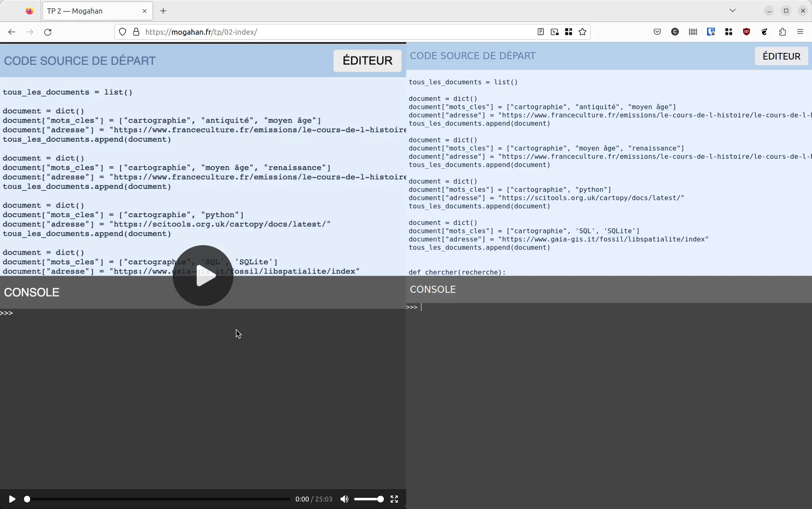
Task: Open the GNOME shell integration extension
Action: pyautogui.click(x=764, y=32)
